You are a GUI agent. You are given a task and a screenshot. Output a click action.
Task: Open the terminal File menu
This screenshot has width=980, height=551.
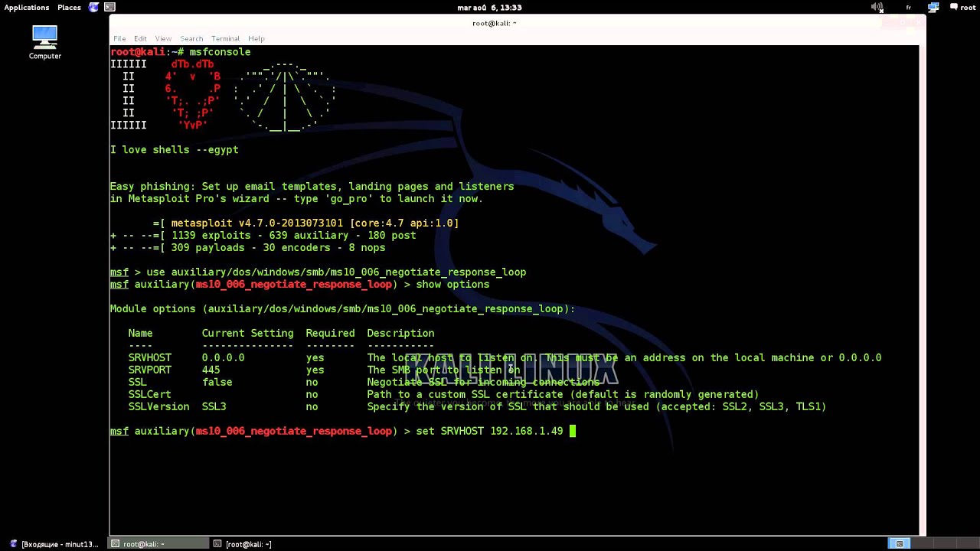(x=119, y=38)
